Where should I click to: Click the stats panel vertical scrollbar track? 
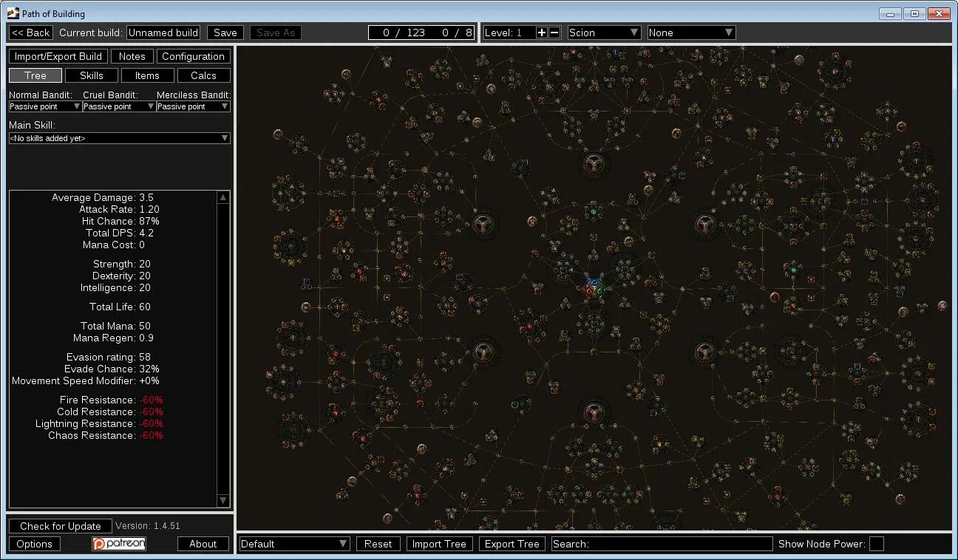223,349
